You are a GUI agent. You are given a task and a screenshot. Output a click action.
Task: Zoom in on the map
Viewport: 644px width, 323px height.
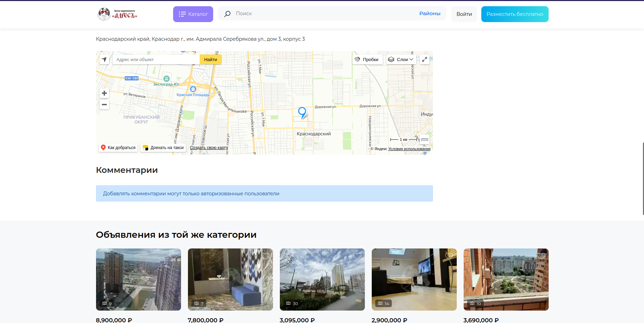point(104,94)
